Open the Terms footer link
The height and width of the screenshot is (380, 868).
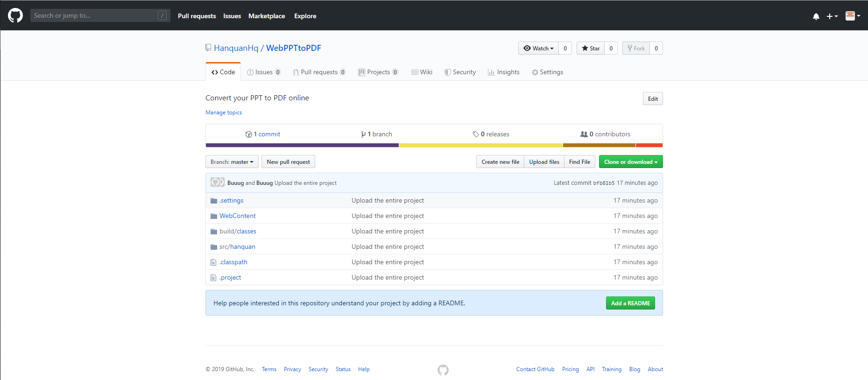269,369
